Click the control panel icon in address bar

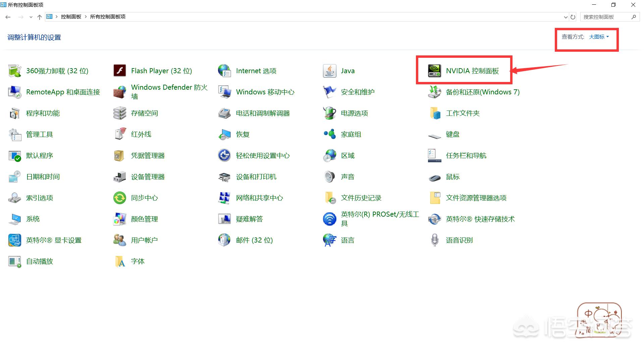coord(49,16)
